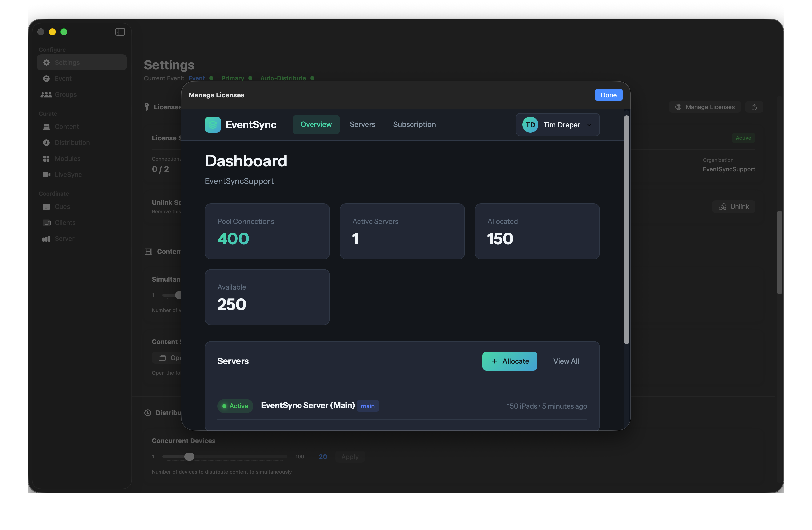
Task: Click the Primary status label
Action: (233, 78)
